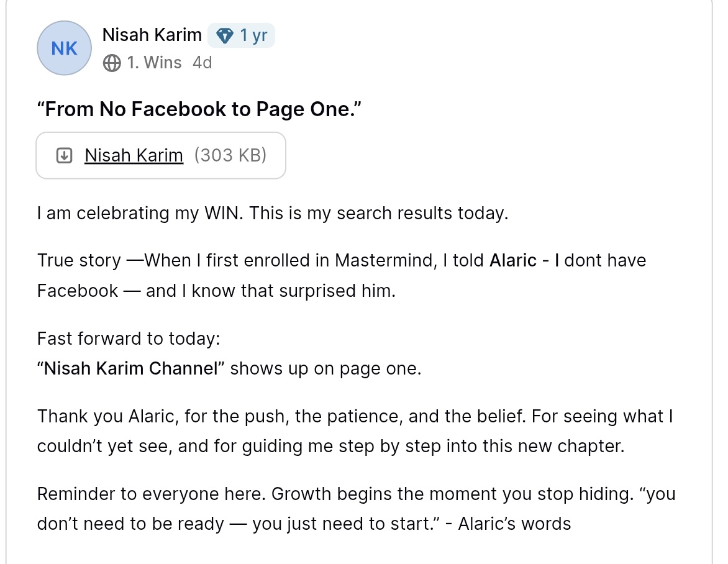Click the "(303 KB)" file size text

pos(230,155)
